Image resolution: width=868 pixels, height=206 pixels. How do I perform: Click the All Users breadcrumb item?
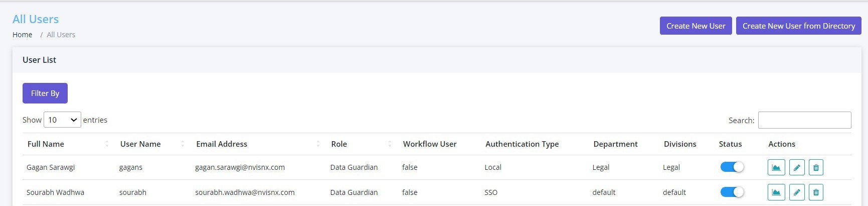[x=61, y=35]
